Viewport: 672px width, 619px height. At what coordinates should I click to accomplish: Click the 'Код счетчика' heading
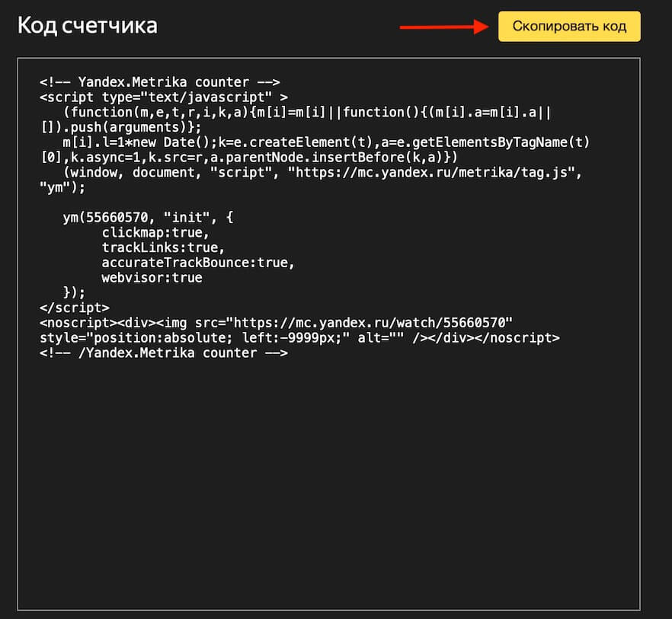[x=88, y=26]
